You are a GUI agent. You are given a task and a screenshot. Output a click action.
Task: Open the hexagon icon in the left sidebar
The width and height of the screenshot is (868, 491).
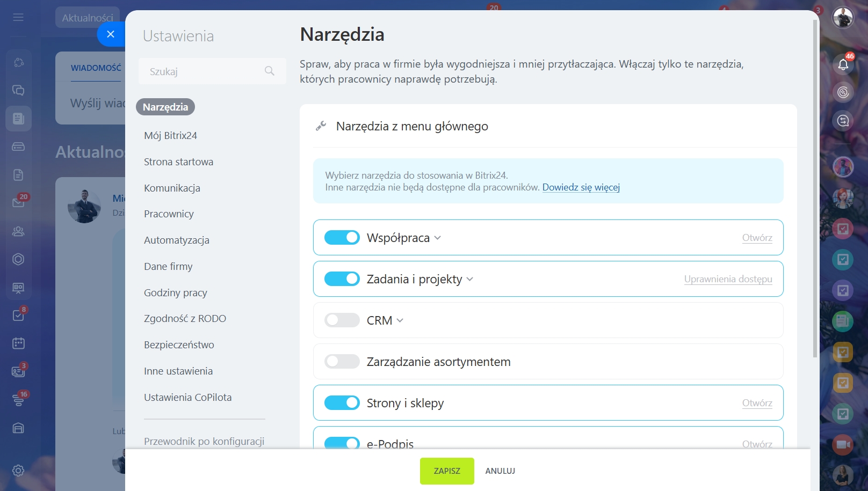pyautogui.click(x=18, y=259)
